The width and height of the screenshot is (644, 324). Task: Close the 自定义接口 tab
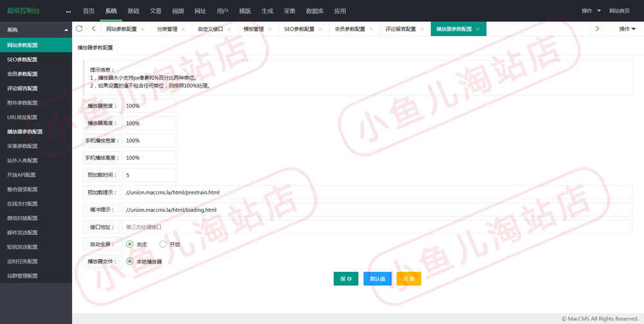click(229, 29)
